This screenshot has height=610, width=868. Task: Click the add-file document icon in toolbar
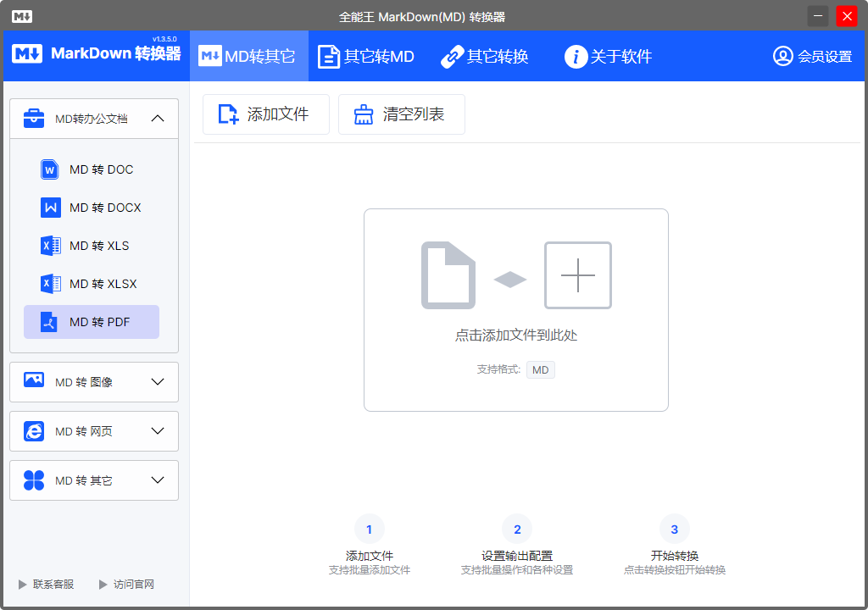pyautogui.click(x=228, y=114)
